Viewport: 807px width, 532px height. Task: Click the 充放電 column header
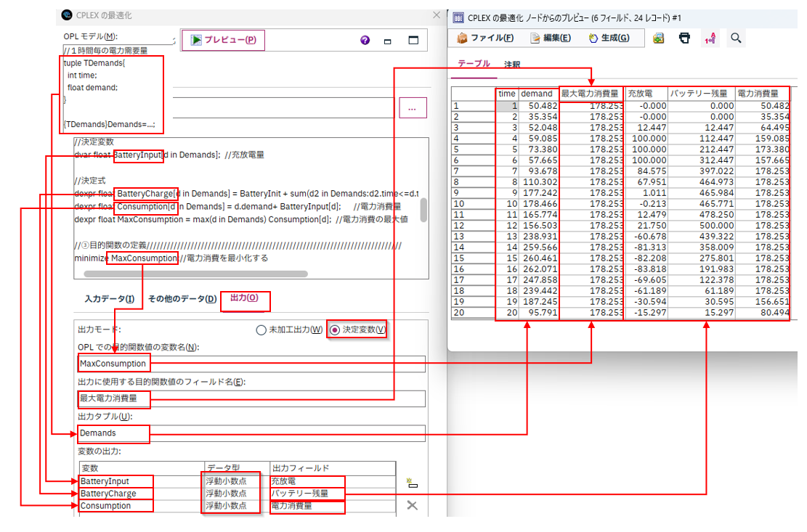[646, 94]
